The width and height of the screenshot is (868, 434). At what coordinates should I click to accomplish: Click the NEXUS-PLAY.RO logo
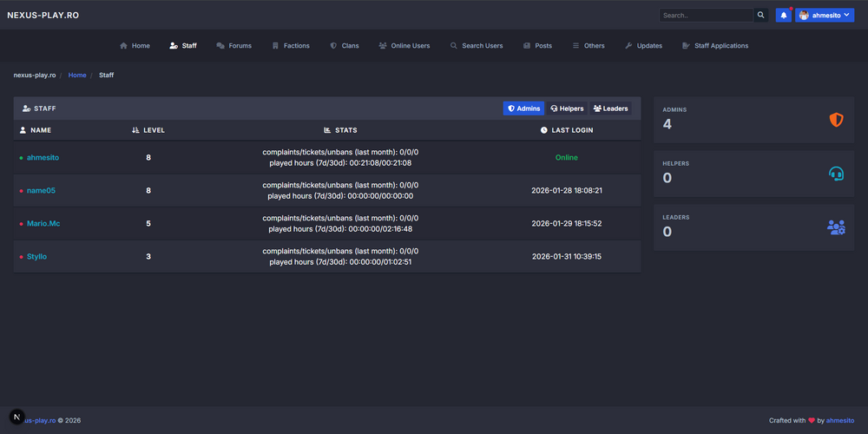pyautogui.click(x=43, y=16)
